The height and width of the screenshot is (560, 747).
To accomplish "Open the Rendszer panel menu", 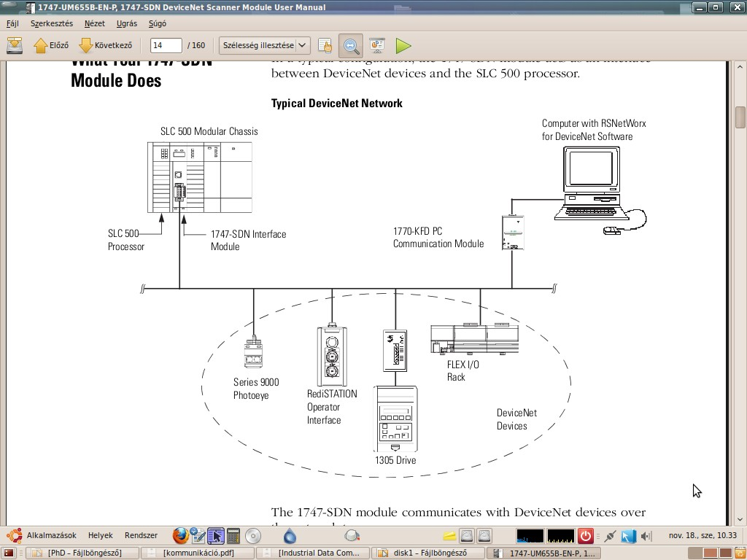I will point(141,535).
